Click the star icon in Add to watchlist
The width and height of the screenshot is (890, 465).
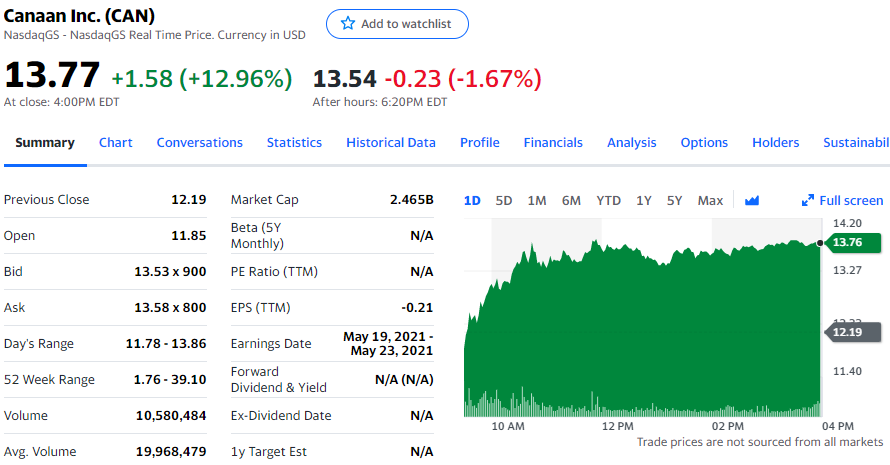point(347,23)
